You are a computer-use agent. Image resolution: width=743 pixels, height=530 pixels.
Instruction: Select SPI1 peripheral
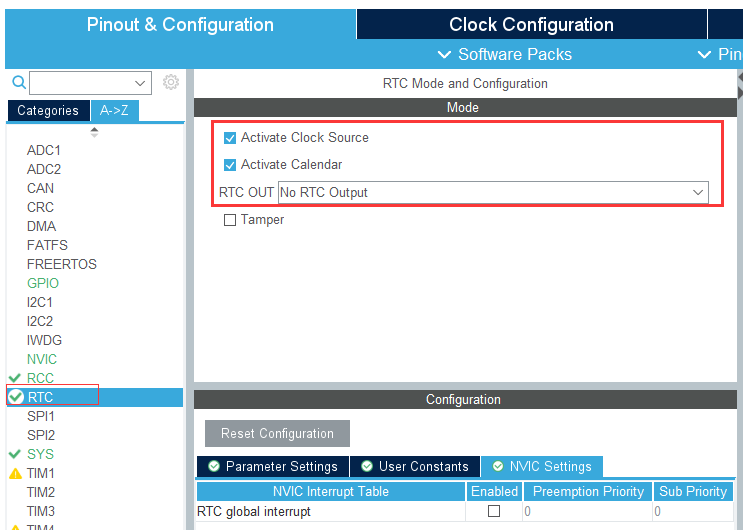[x=41, y=416]
